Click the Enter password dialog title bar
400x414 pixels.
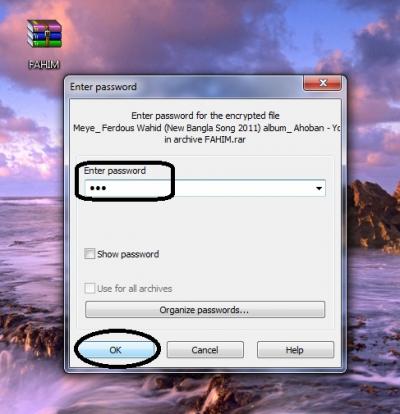(185, 87)
